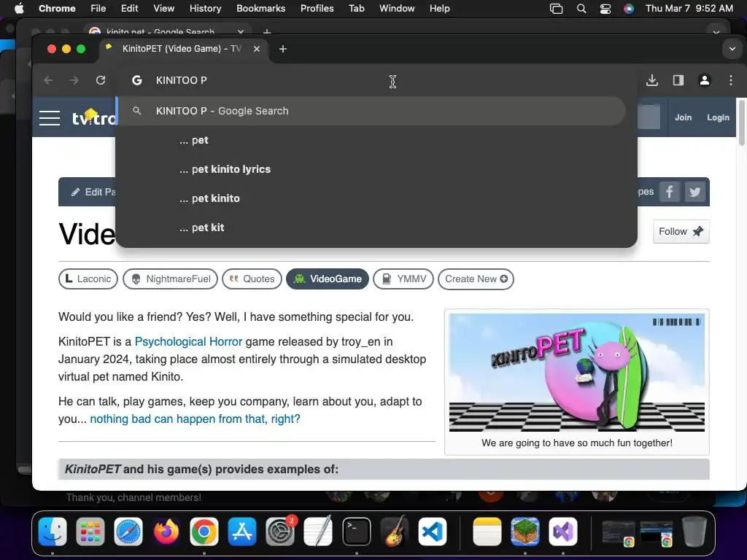747x560 pixels.
Task: Open the Apple menu
Action: [19, 9]
